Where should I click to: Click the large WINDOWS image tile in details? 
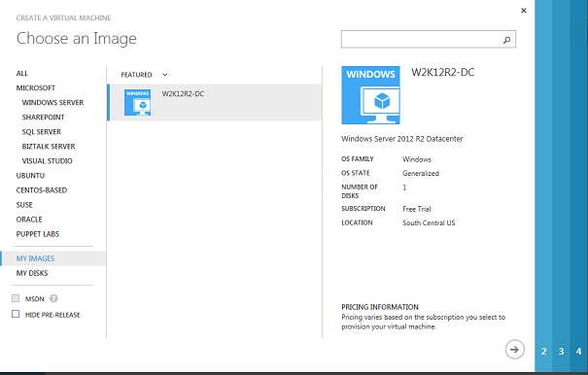point(370,95)
